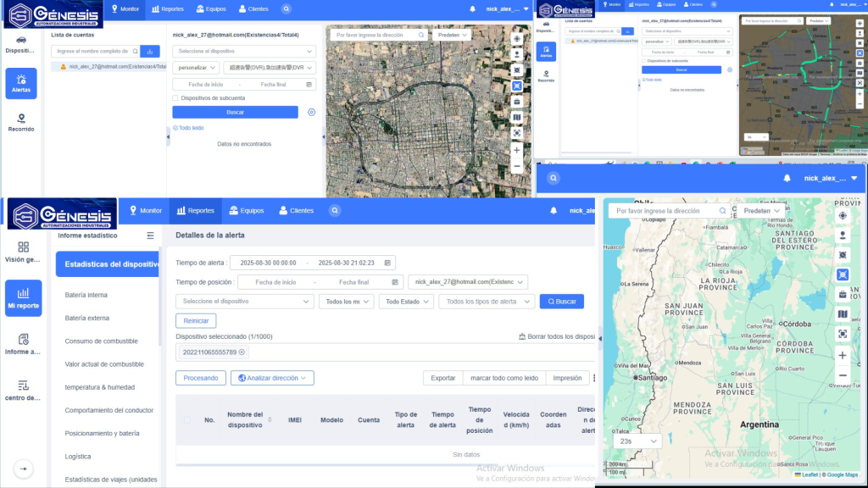
Task: Tick the select-all checkbox in the table header
Action: [x=187, y=419]
